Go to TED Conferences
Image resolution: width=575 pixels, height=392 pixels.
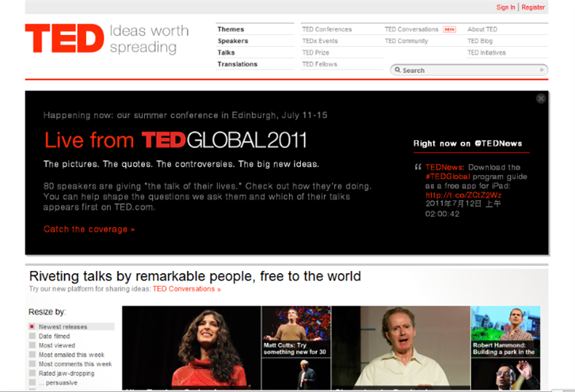[327, 29]
